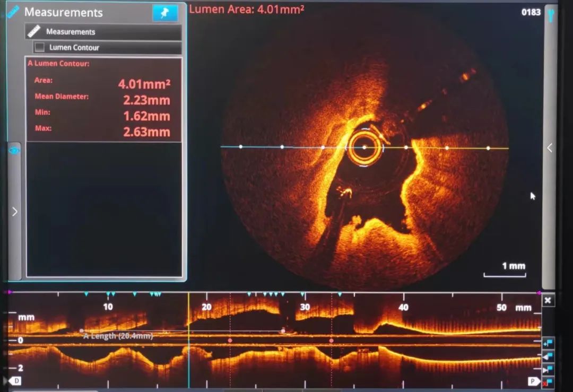
Task: Click the Lumen Area 4.01mm² label
Action: (x=247, y=8)
